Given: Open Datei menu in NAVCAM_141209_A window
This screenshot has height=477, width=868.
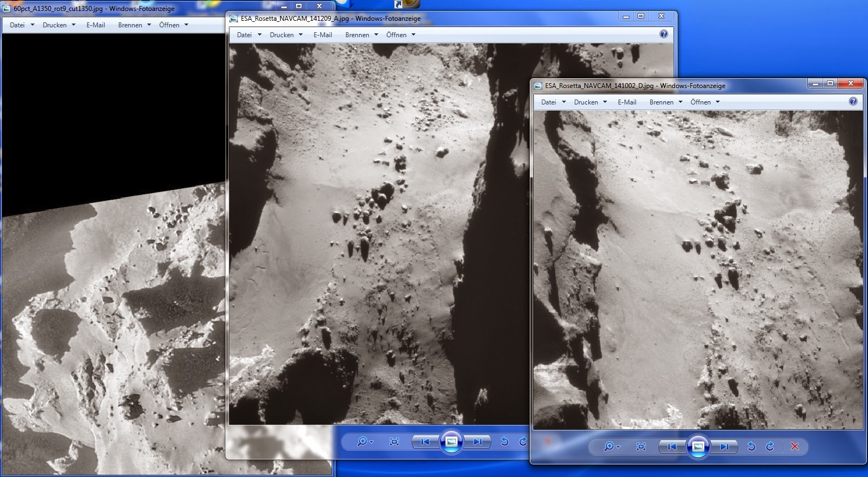Looking at the screenshot, I should (248, 34).
